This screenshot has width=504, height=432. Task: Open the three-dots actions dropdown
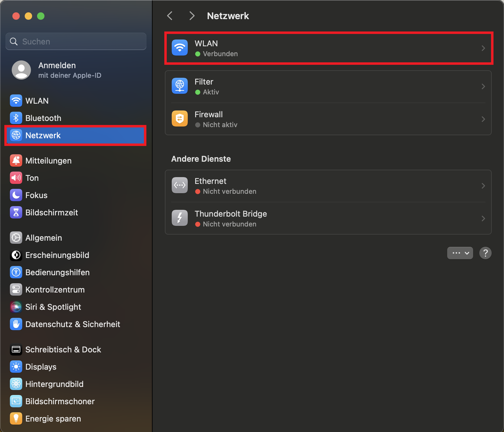(x=460, y=253)
